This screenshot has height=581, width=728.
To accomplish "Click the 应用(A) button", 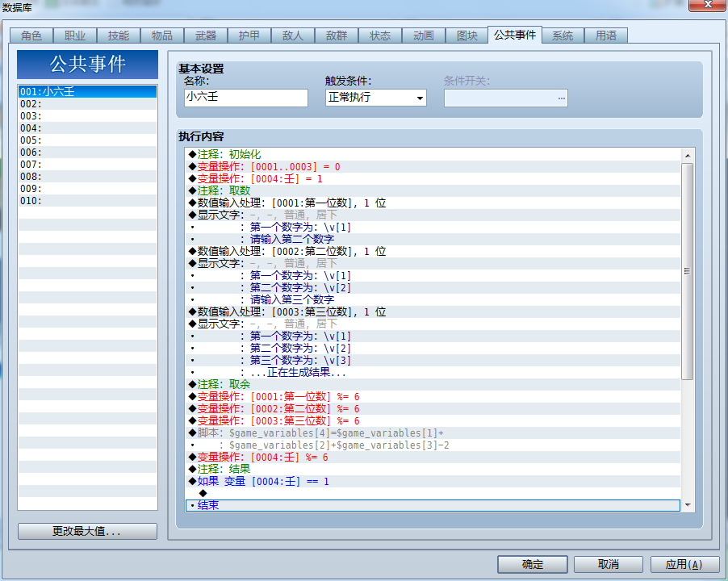I will [x=685, y=564].
